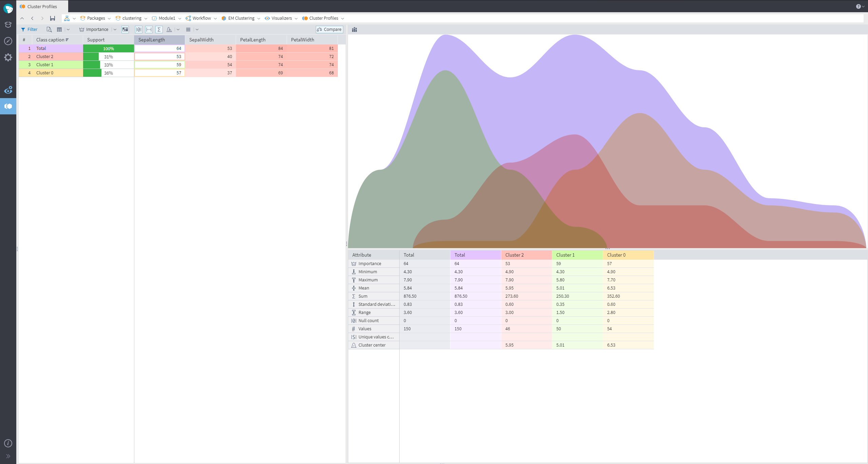Open the clustering breadcrumb
The width and height of the screenshot is (868, 464).
tap(129, 18)
